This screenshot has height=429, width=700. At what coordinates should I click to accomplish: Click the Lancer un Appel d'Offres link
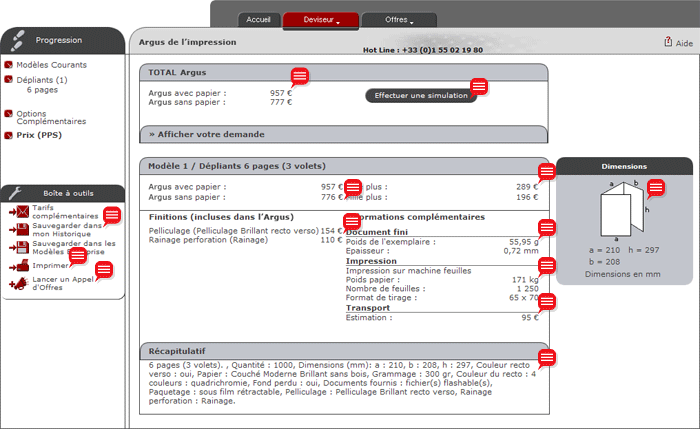[x=62, y=283]
